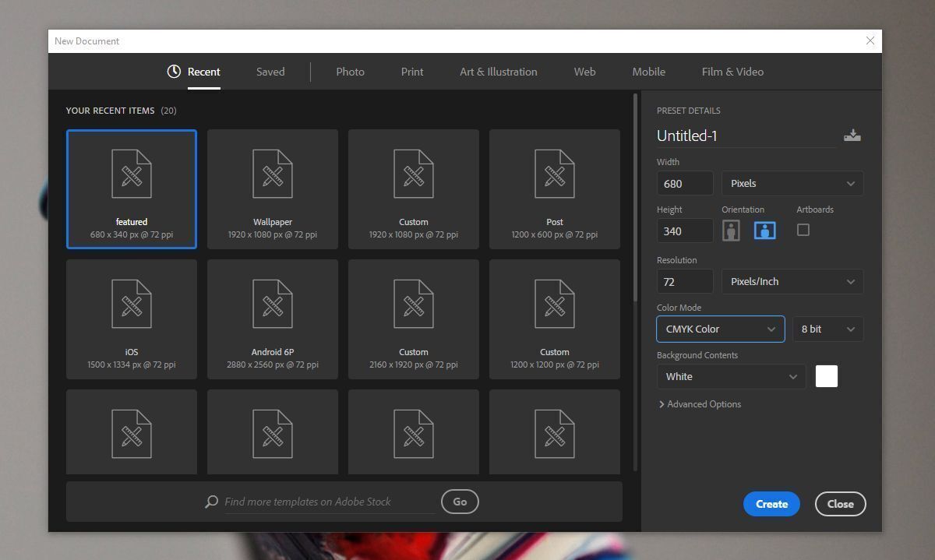Select landscape orientation
Image resolution: width=935 pixels, height=560 pixels.
click(x=764, y=230)
